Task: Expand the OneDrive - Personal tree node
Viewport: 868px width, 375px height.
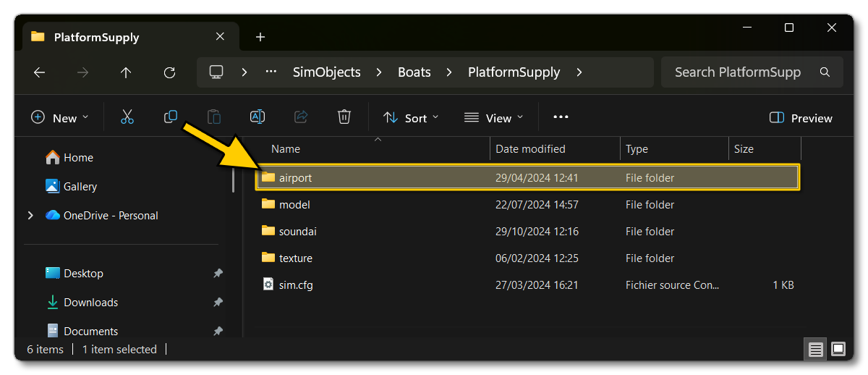Action: 30,216
